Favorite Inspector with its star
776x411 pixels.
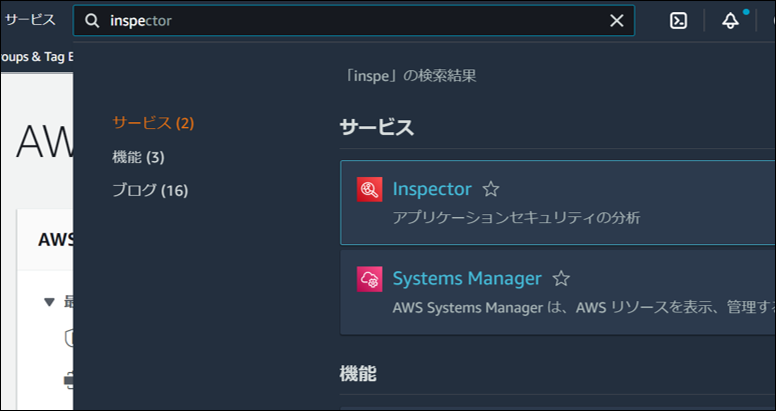pos(491,189)
